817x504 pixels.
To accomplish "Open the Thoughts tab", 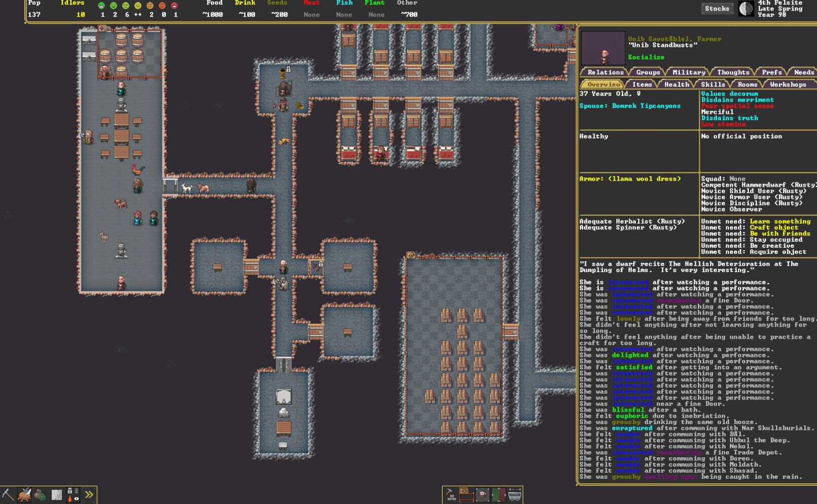I will (x=733, y=72).
